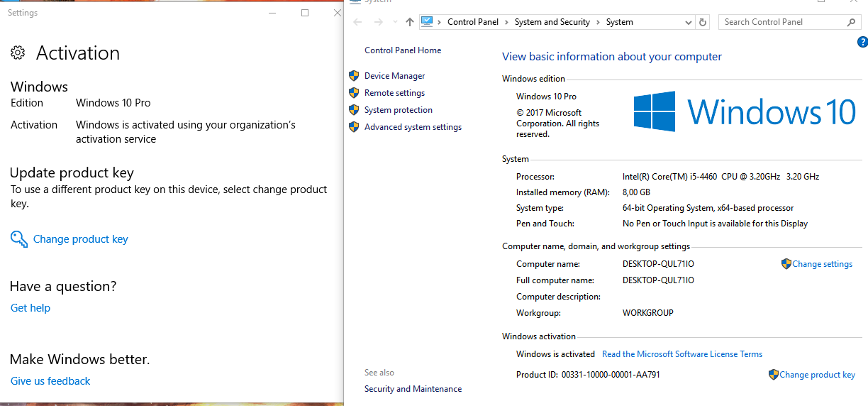Viewport: 868px width, 406px height.
Task: Expand chevron after System and Security breadcrumb
Action: click(x=598, y=22)
